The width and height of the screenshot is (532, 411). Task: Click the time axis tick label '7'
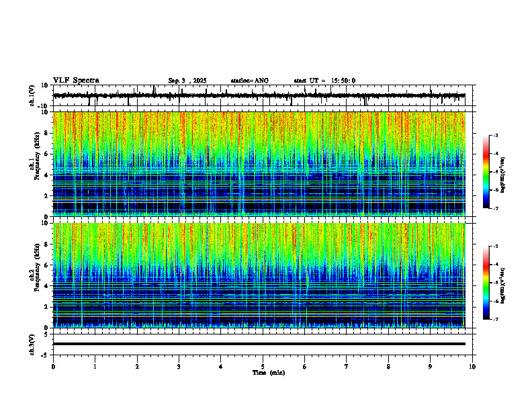347,367
